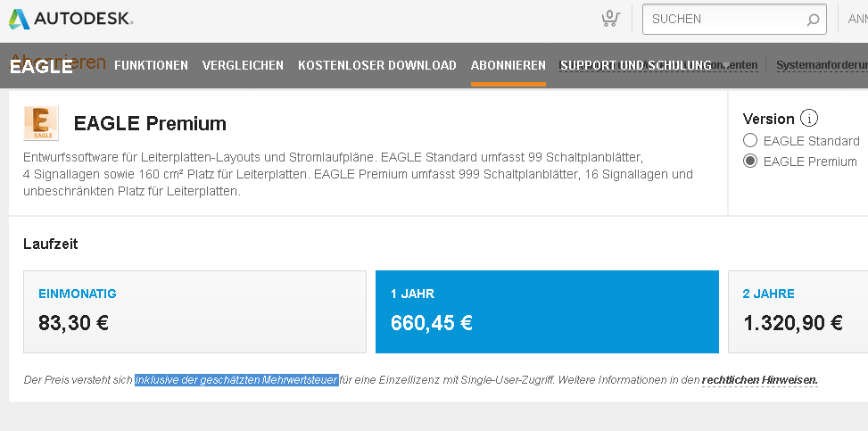The height and width of the screenshot is (431, 868).
Task: Click the Anmelden text at top right
Action: tap(857, 19)
